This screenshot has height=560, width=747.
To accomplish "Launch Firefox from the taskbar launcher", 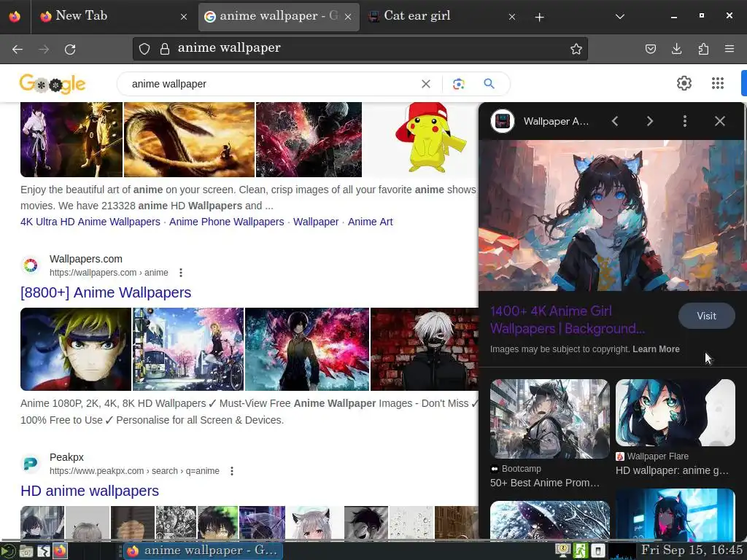I will click(x=60, y=551).
